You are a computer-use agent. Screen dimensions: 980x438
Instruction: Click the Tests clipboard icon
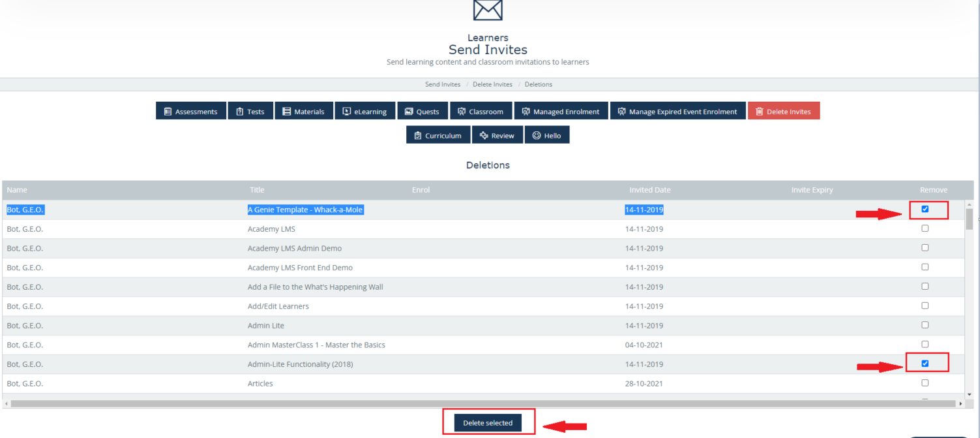(239, 112)
